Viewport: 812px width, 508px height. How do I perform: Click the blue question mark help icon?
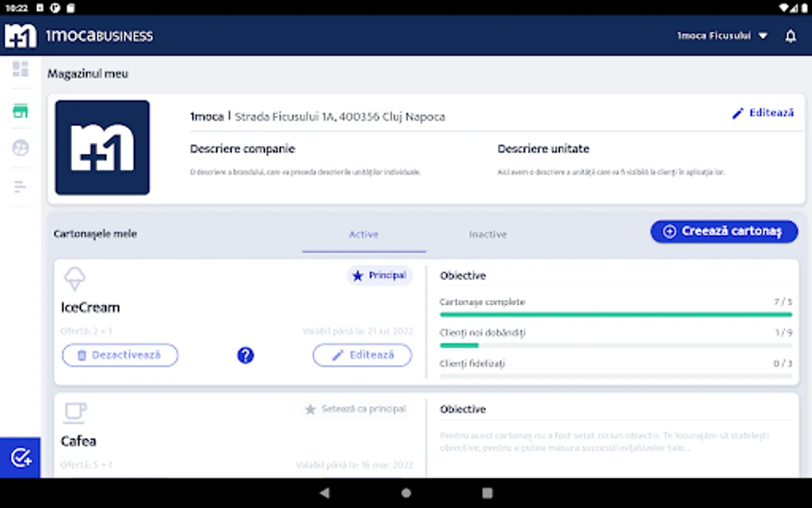click(245, 355)
